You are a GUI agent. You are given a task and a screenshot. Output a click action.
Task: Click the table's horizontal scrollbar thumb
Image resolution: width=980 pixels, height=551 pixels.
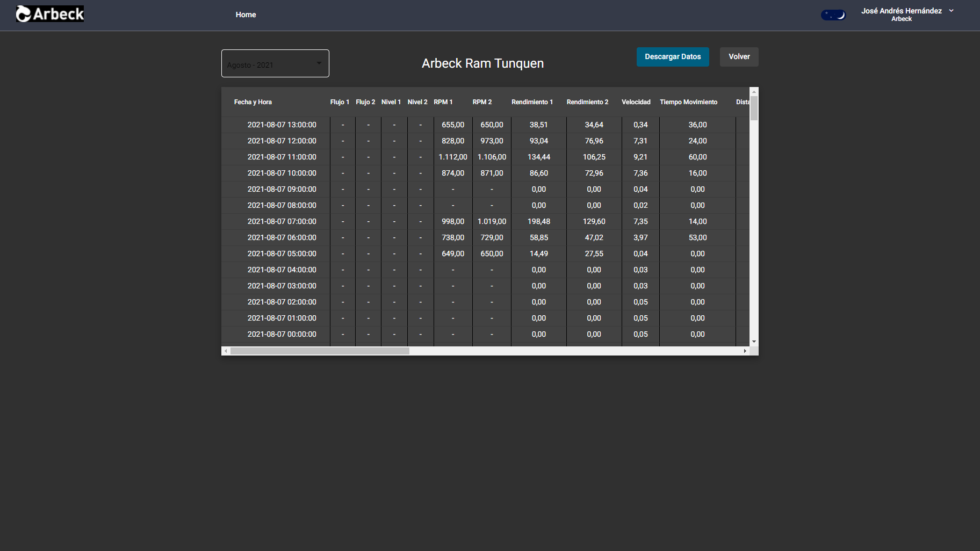[x=320, y=351]
